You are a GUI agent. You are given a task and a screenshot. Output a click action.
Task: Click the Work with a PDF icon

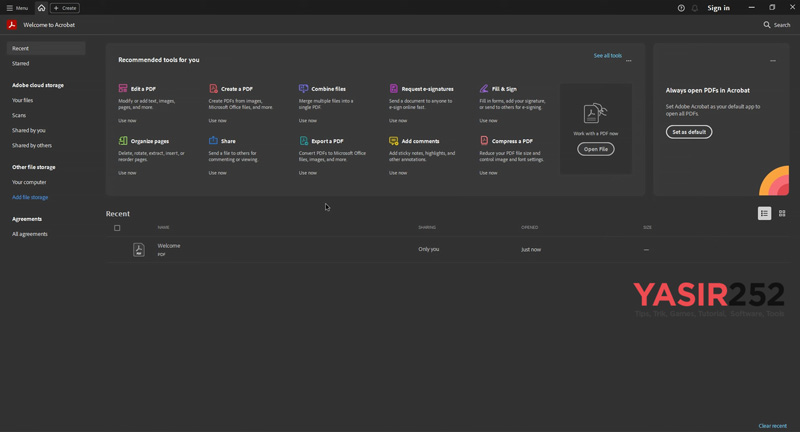(595, 113)
